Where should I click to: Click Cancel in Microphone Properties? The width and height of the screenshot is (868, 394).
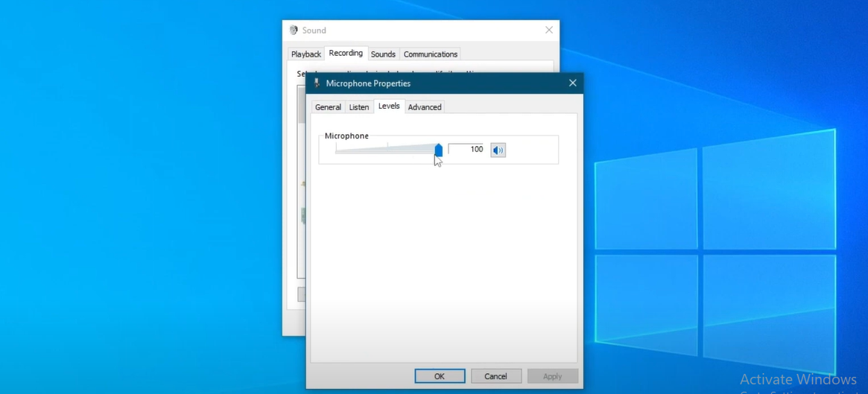[496, 376]
